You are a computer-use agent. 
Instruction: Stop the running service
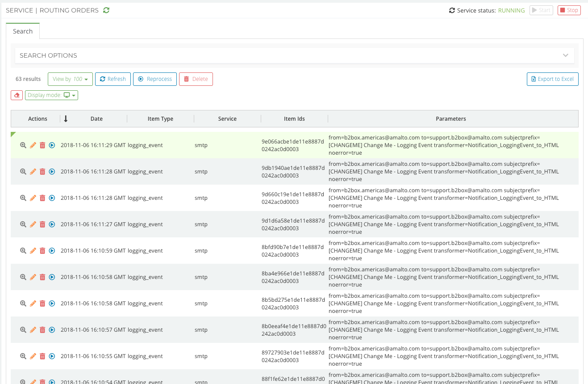tap(569, 10)
